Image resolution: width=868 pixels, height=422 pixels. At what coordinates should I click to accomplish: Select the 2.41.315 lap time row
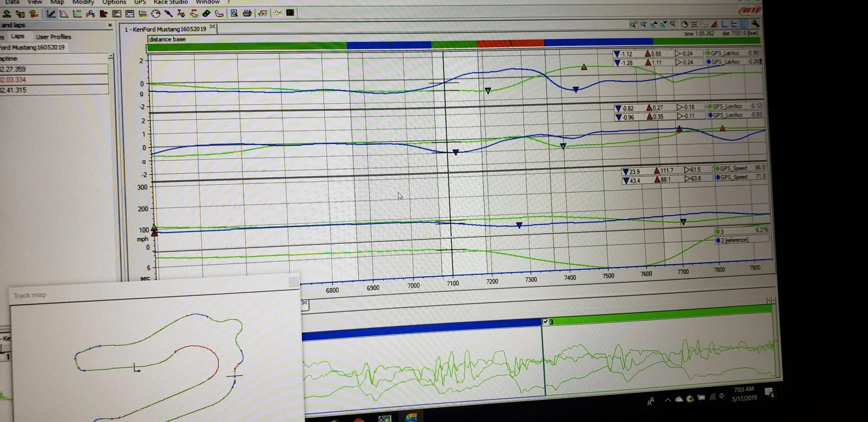[54, 90]
